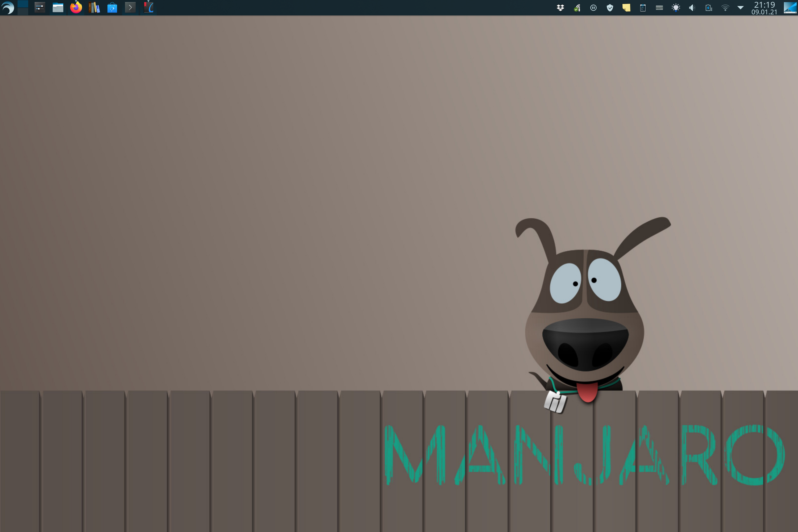
Task: Show the clipboard history
Action: [x=643, y=8]
